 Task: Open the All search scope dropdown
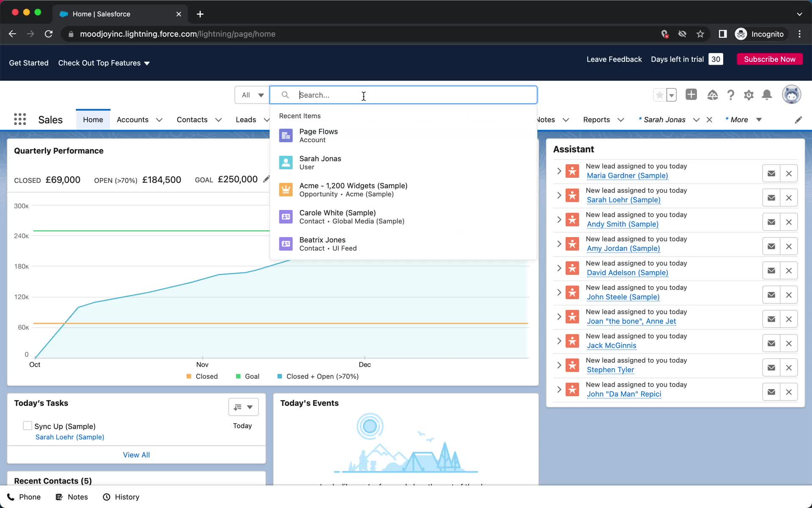pos(252,95)
